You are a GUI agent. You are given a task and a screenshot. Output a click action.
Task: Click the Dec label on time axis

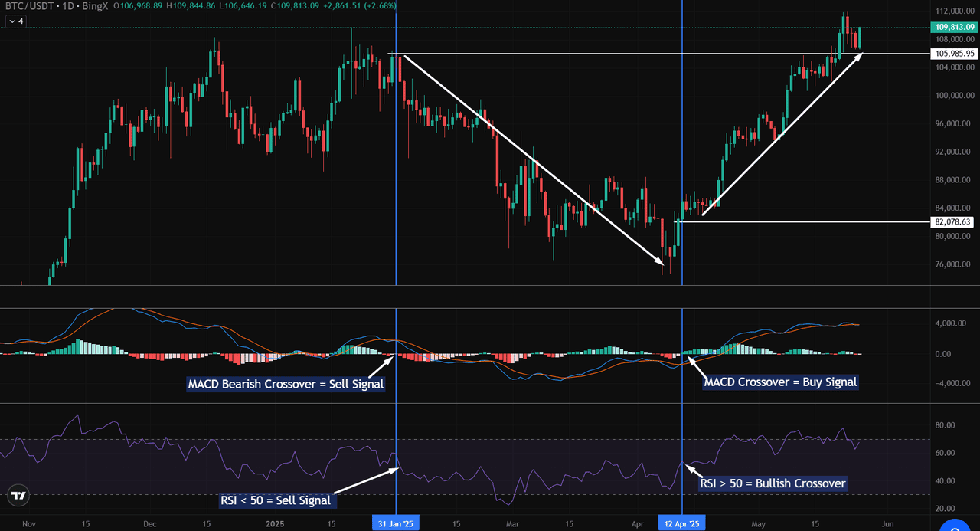pyautogui.click(x=149, y=524)
